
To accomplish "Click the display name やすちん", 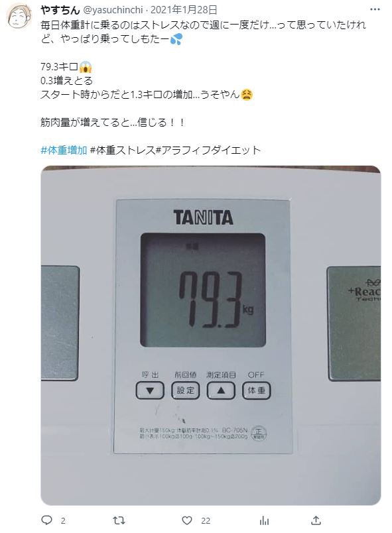I will click(x=60, y=10).
